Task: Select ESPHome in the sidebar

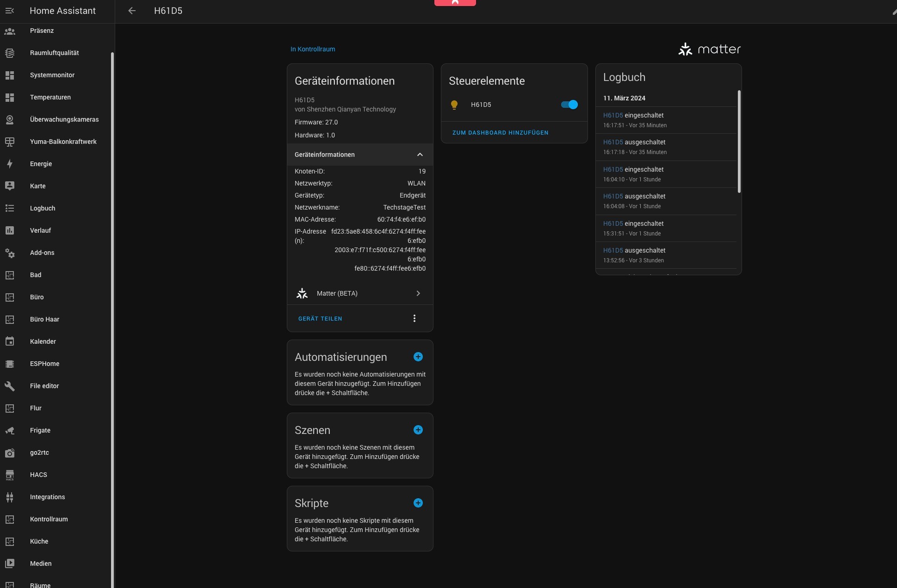Action: (44, 364)
